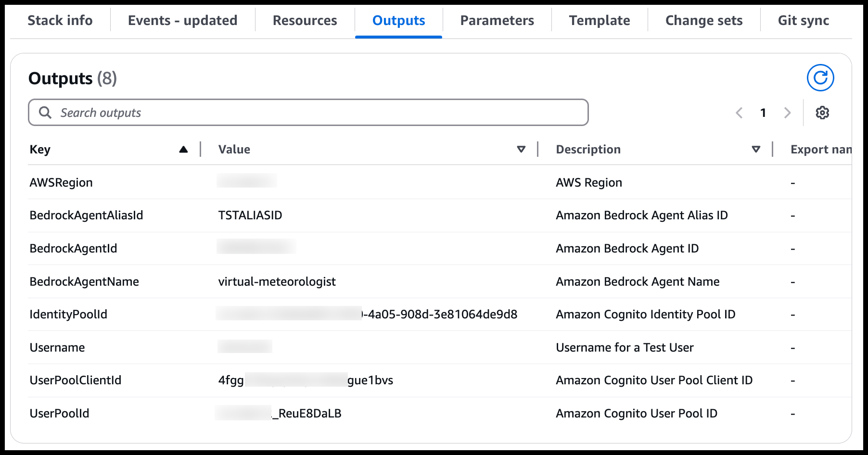Open Description column sort dropdown
868x455 pixels.
tap(755, 150)
